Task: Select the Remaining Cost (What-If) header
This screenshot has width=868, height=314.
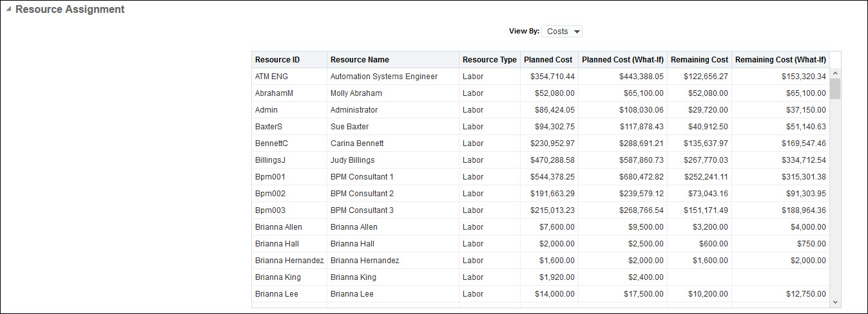Action: 780,60
